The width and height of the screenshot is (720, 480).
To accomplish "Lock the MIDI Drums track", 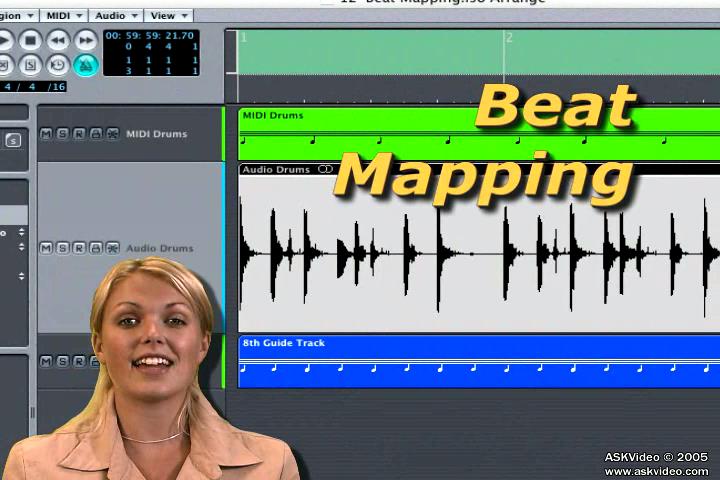I will [96, 134].
